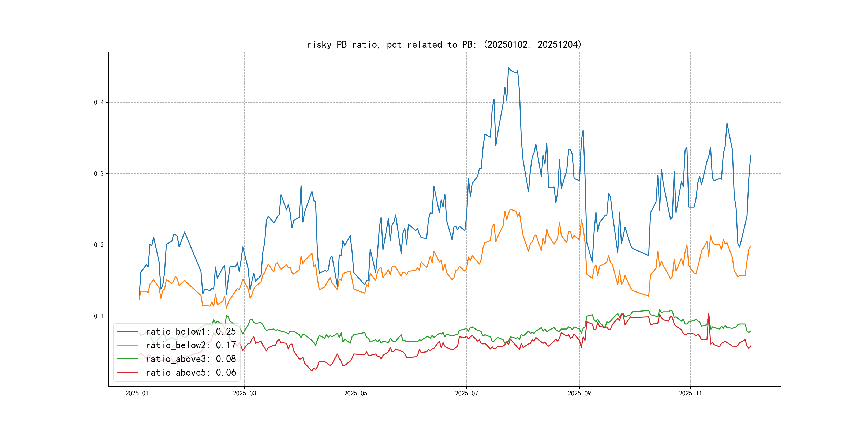Click the 2025-03 x-axis tick label

pos(244,393)
